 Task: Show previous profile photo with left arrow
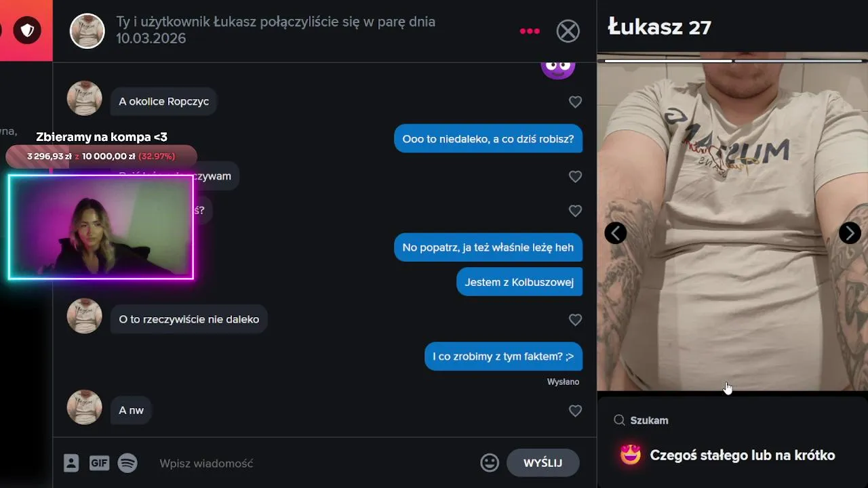tap(615, 232)
